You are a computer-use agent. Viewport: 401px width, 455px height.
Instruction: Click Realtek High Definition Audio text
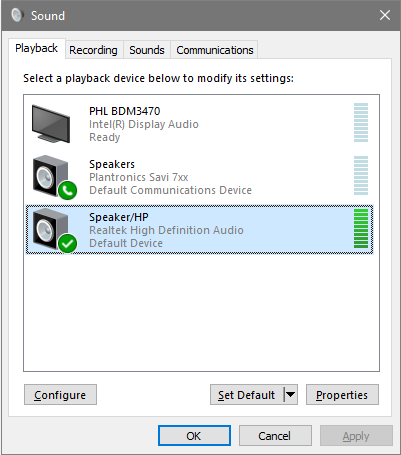click(166, 230)
